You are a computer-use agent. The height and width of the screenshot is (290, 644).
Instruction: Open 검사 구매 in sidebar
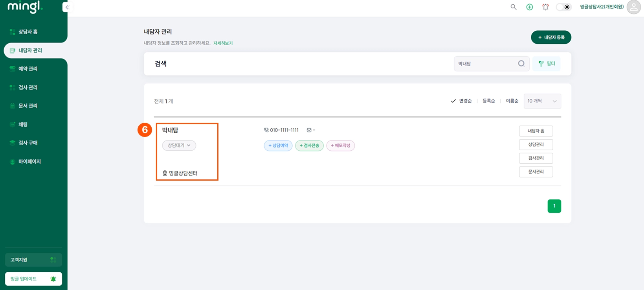(28, 143)
